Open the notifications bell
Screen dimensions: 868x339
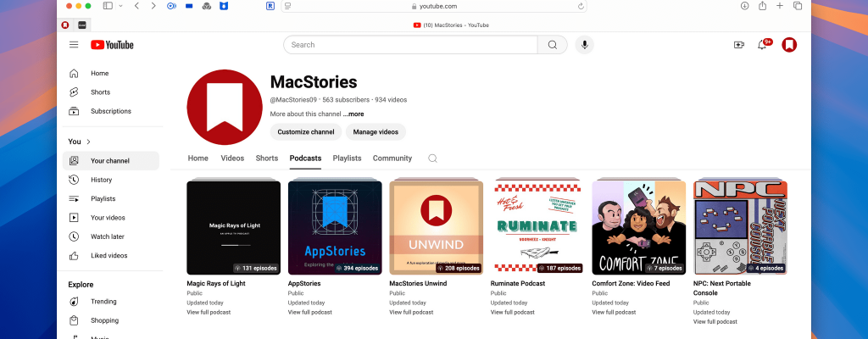point(762,45)
